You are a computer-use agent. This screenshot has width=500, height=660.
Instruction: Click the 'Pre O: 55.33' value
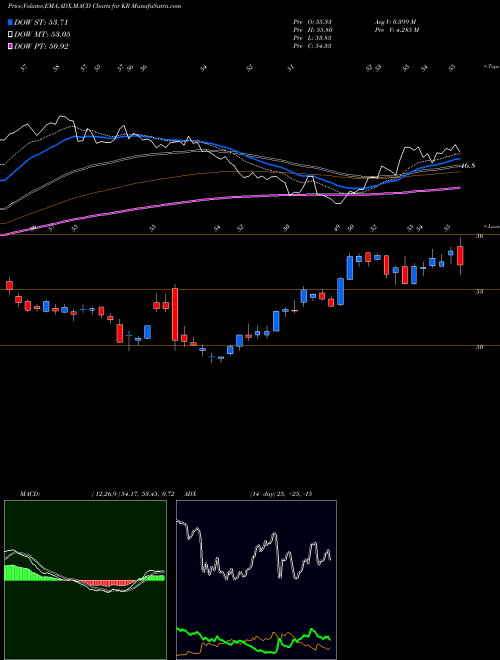(x=312, y=22)
